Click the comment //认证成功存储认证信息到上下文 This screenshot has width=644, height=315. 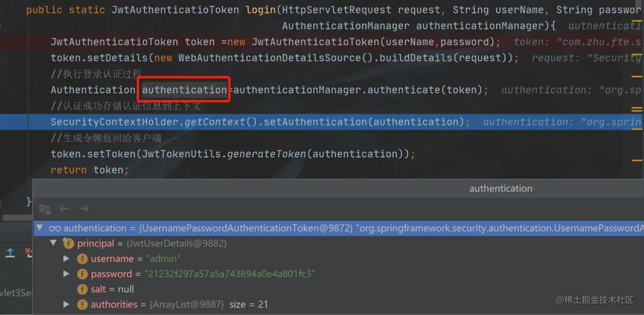tap(126, 106)
